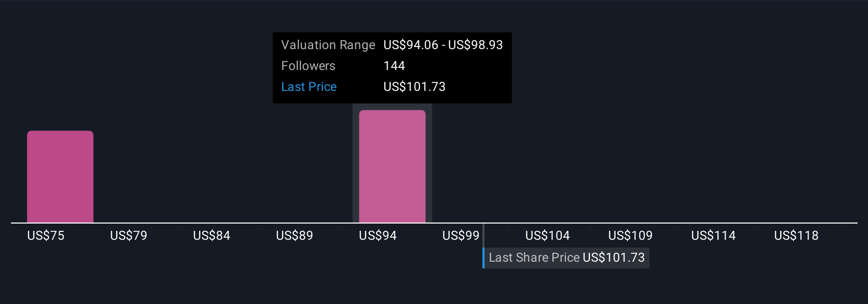868x304 pixels.
Task: Click the Last Share Price US$101.73 label
Action: pos(566,258)
